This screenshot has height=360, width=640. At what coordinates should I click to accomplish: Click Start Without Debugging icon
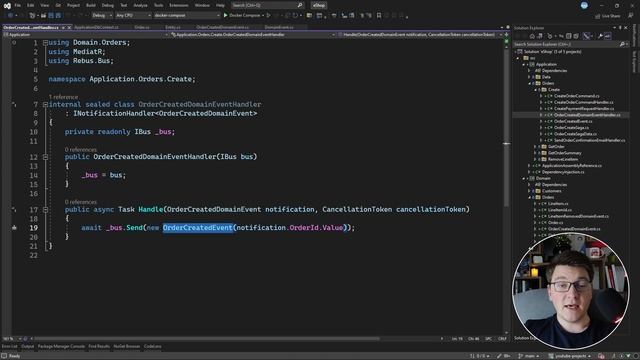(x=269, y=16)
